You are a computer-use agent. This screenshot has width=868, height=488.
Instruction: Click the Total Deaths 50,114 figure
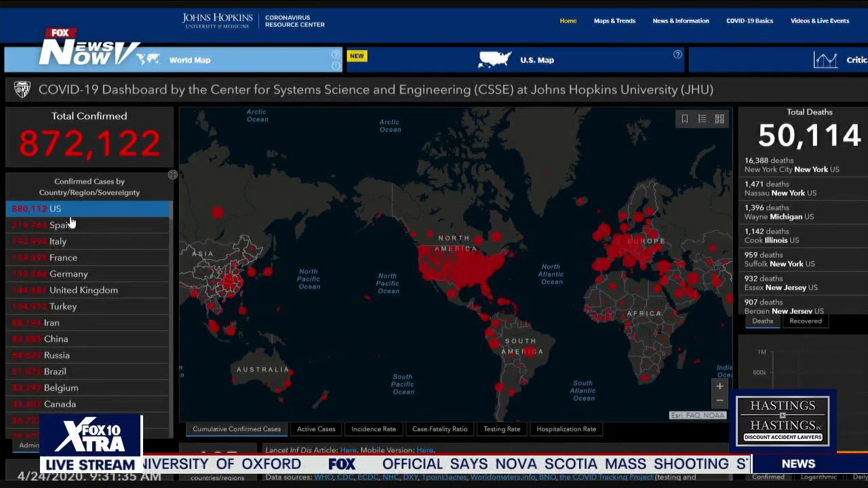pos(810,136)
